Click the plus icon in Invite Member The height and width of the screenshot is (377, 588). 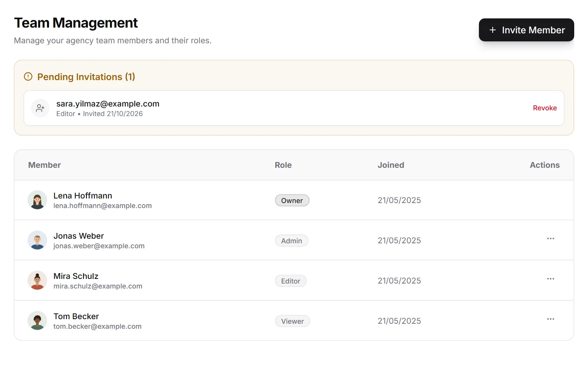(x=492, y=30)
